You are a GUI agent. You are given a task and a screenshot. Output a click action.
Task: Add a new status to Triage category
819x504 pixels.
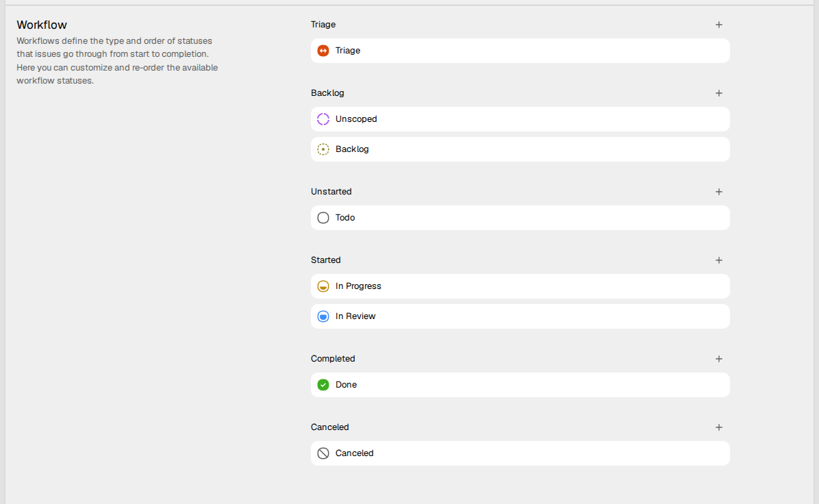[719, 25]
